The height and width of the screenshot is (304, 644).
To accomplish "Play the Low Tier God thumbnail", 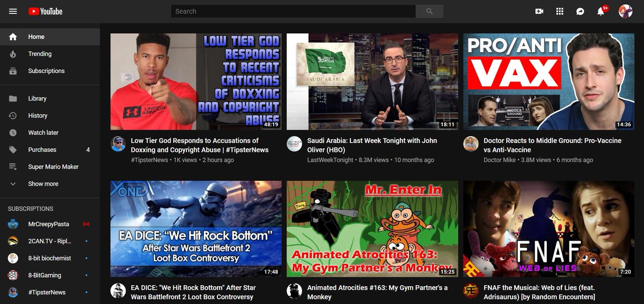I will 196,82.
